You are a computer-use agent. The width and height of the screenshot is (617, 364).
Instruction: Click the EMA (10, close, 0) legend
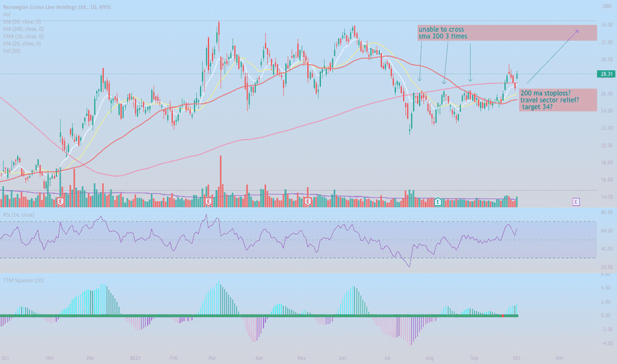(23, 36)
